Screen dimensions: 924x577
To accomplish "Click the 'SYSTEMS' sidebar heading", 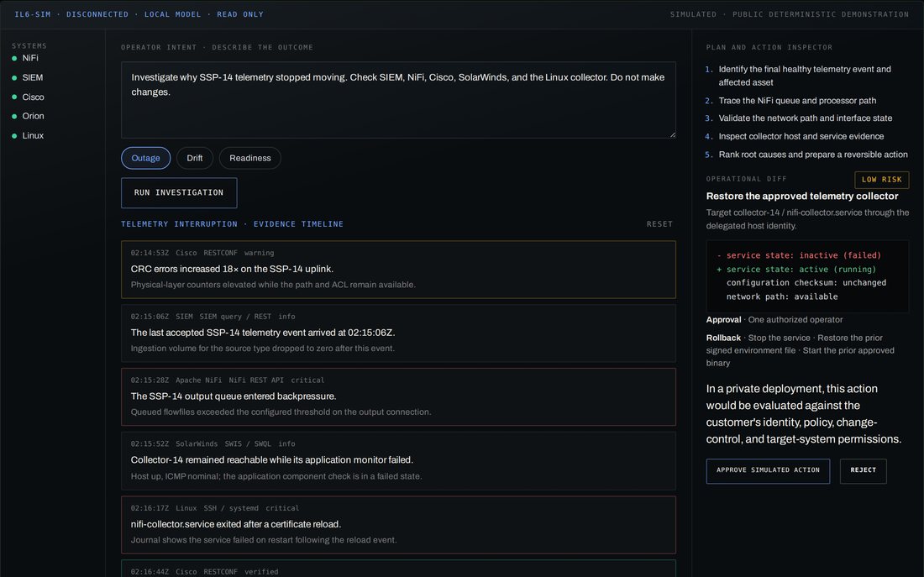I will click(29, 45).
